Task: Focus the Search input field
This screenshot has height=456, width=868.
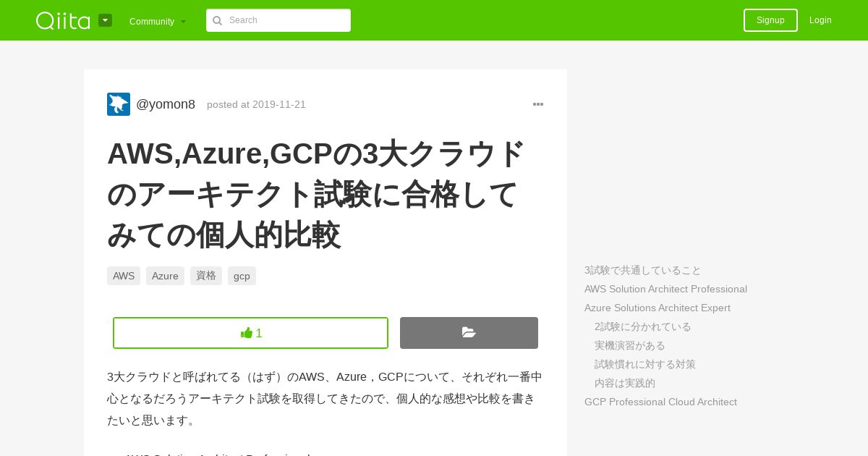Action: point(278,20)
